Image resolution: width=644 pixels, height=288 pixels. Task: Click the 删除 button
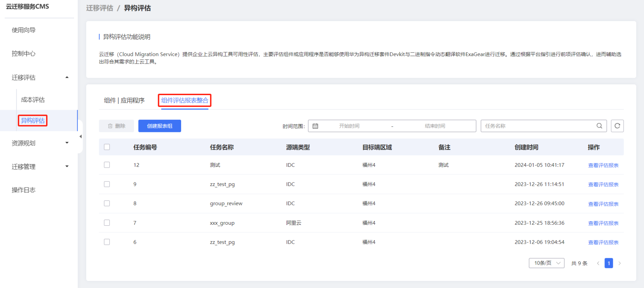pyautogui.click(x=116, y=126)
